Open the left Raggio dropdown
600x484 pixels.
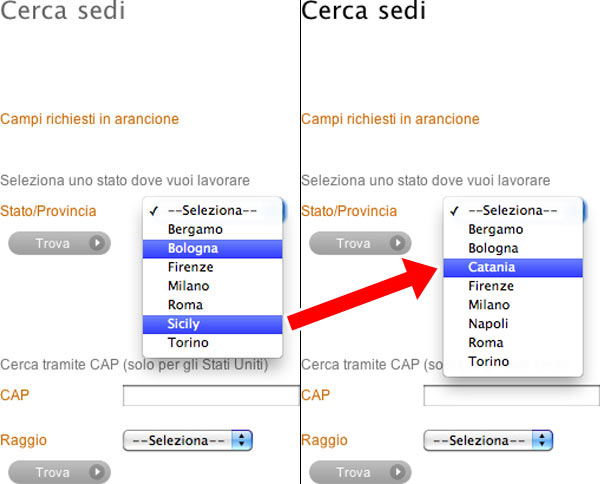click(187, 440)
